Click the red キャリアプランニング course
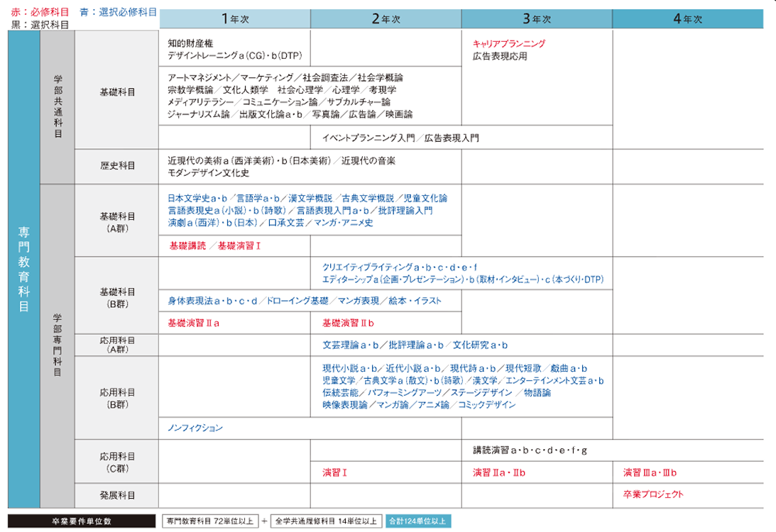 click(508, 43)
